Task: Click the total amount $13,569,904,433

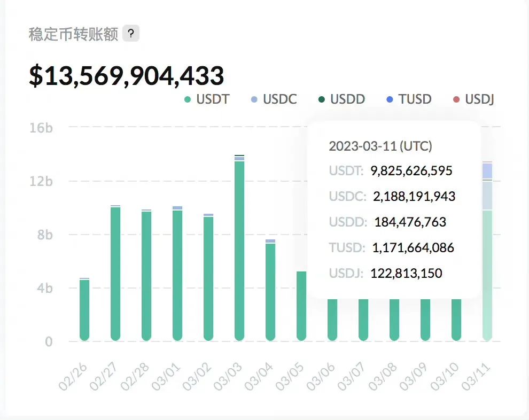Action: (127, 75)
